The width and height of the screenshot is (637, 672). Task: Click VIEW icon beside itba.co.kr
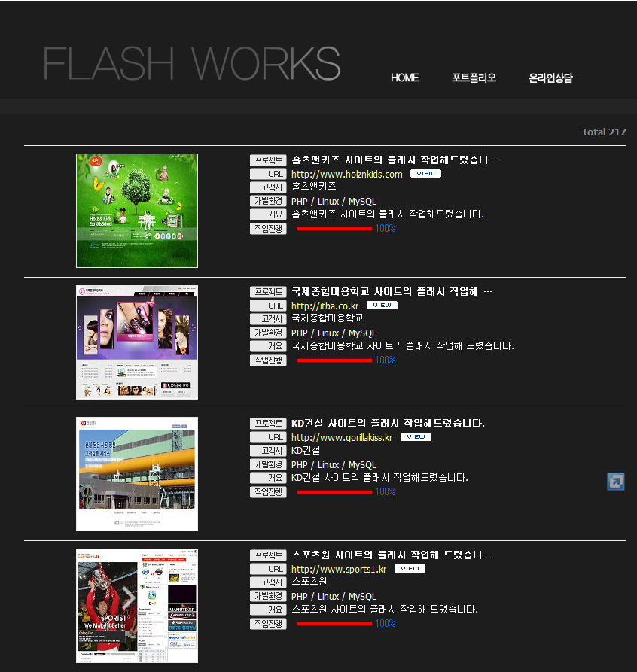(x=382, y=306)
